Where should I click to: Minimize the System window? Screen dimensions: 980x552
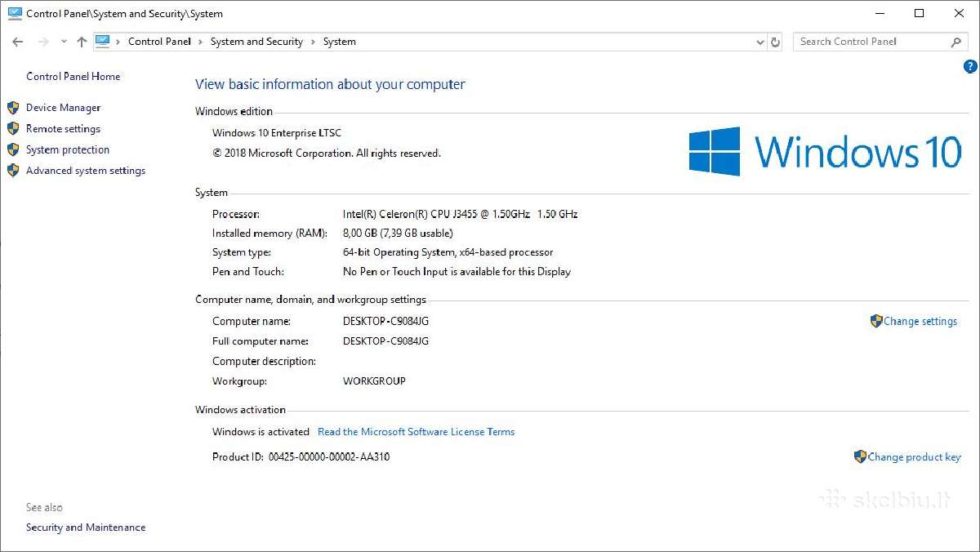(880, 13)
